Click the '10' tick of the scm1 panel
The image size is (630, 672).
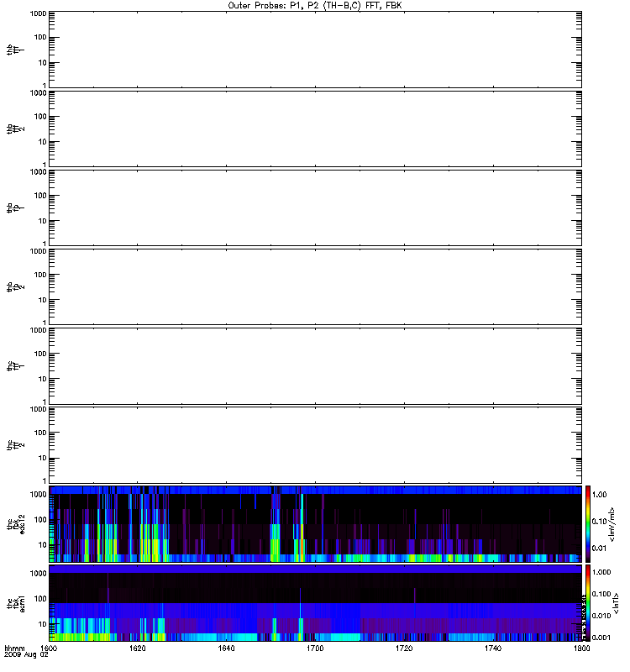coord(43,624)
